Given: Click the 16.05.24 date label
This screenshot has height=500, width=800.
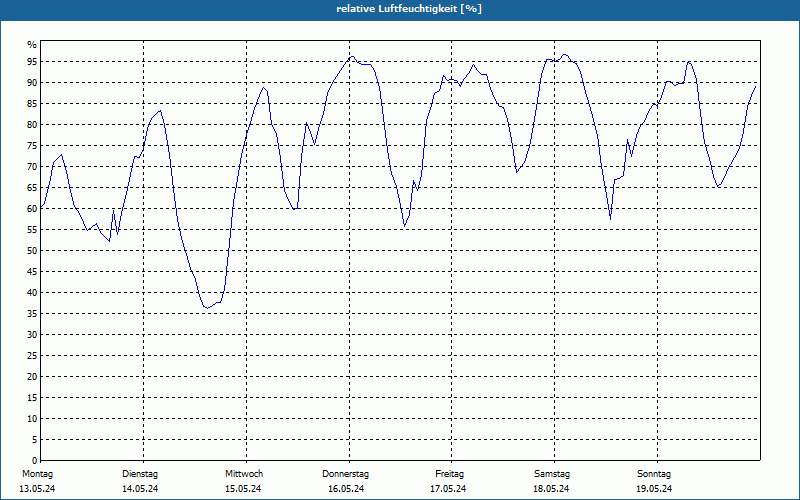Looking at the screenshot, I should click(346, 489).
